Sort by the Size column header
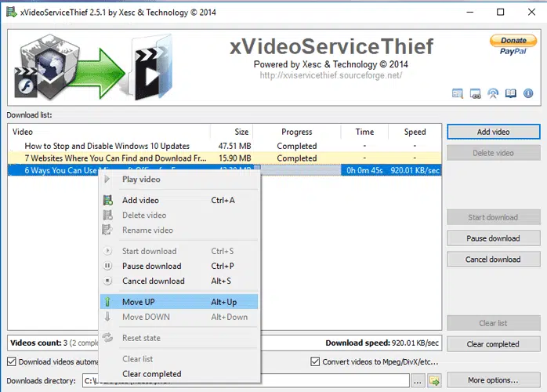 (232, 132)
